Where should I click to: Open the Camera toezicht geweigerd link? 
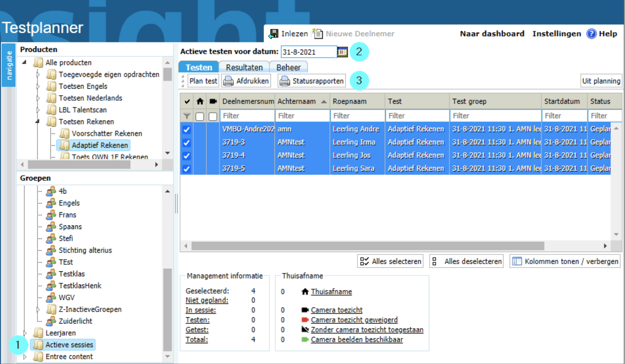[x=354, y=320]
